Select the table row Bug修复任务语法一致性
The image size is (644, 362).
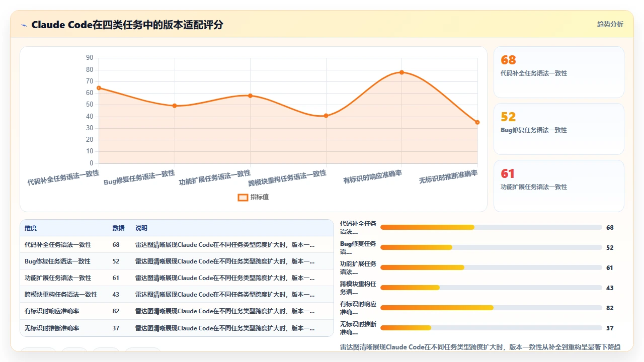tap(177, 261)
